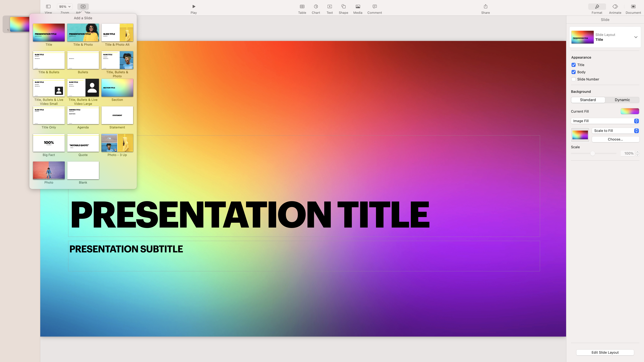Screen dimensions: 644x362
Task: Add a Comment from the toolbar
Action: (x=374, y=6)
